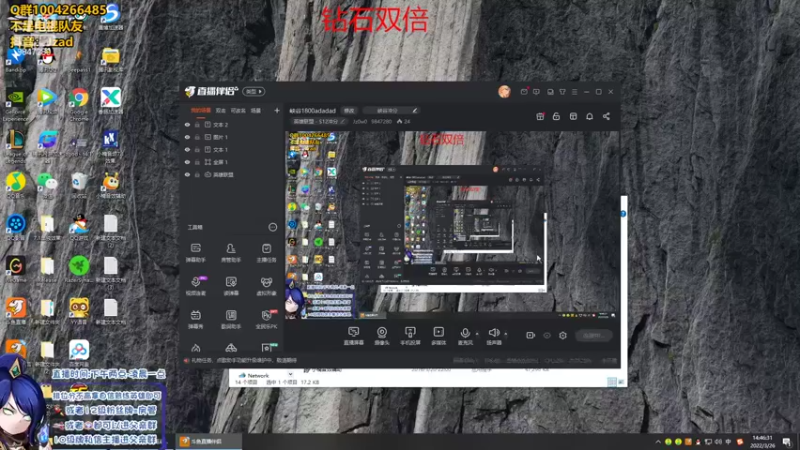Add a 直播屏幕 screen capture source
Screen dimensions: 800x450
tap(354, 336)
